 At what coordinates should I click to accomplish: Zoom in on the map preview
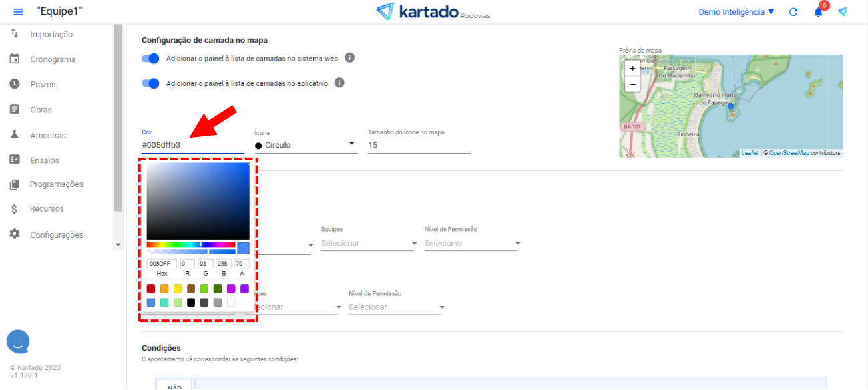pos(632,68)
